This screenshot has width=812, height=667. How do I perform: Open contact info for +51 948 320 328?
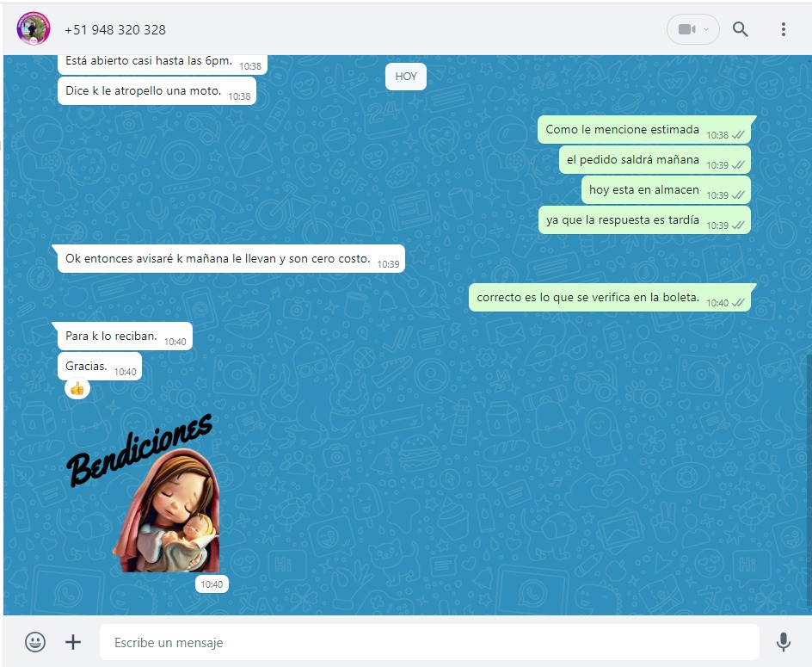[115, 29]
